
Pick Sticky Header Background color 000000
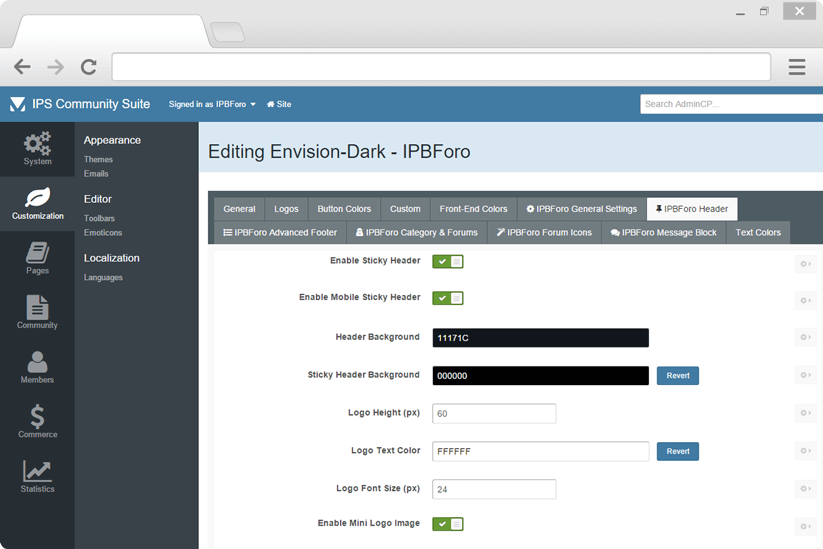click(541, 375)
